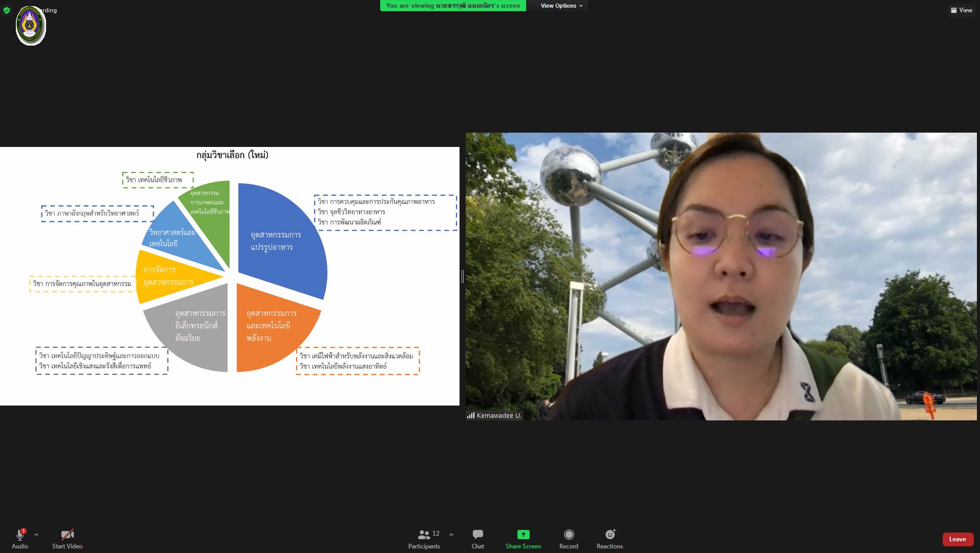This screenshot has height=553, width=980.
Task: Expand the participants options caret
Action: coord(451,535)
